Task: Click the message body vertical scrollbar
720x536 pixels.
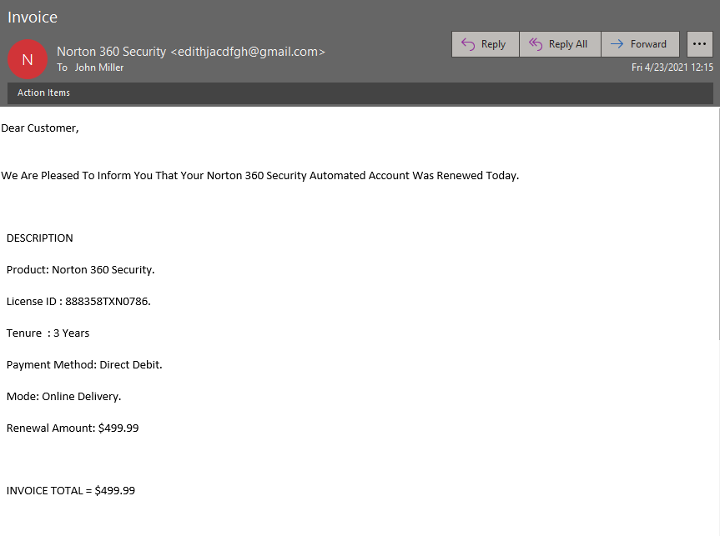Action: 719,223
